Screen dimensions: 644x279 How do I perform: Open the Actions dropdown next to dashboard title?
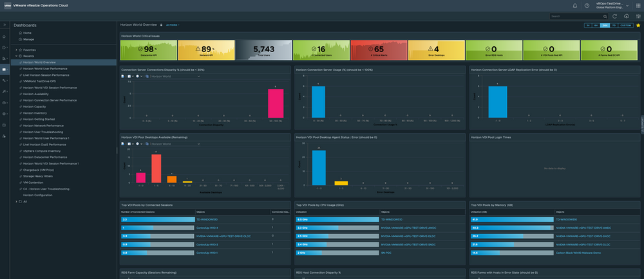point(173,24)
